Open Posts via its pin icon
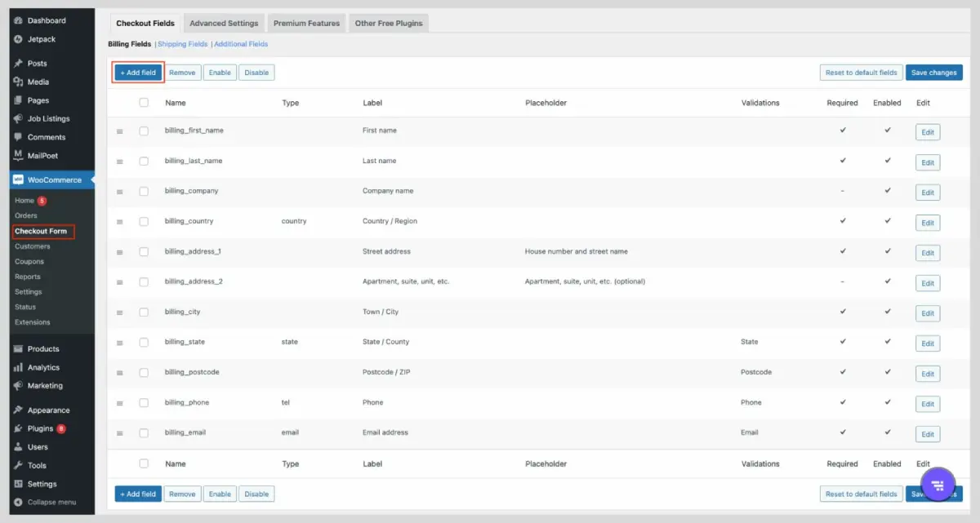 [18, 64]
